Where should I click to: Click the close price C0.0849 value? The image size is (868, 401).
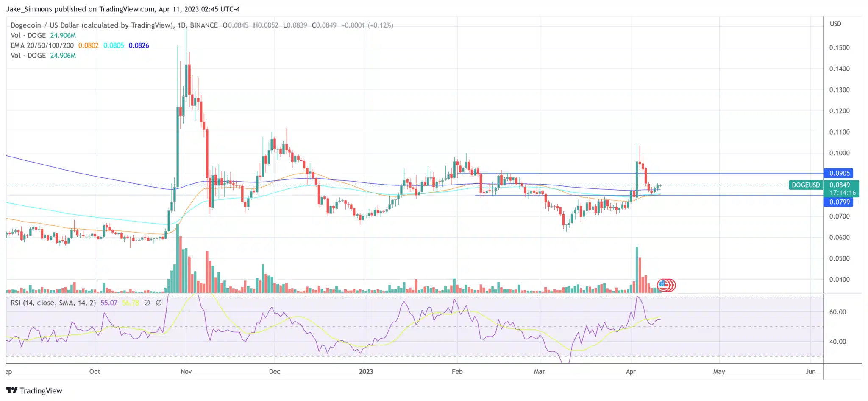[x=324, y=25]
